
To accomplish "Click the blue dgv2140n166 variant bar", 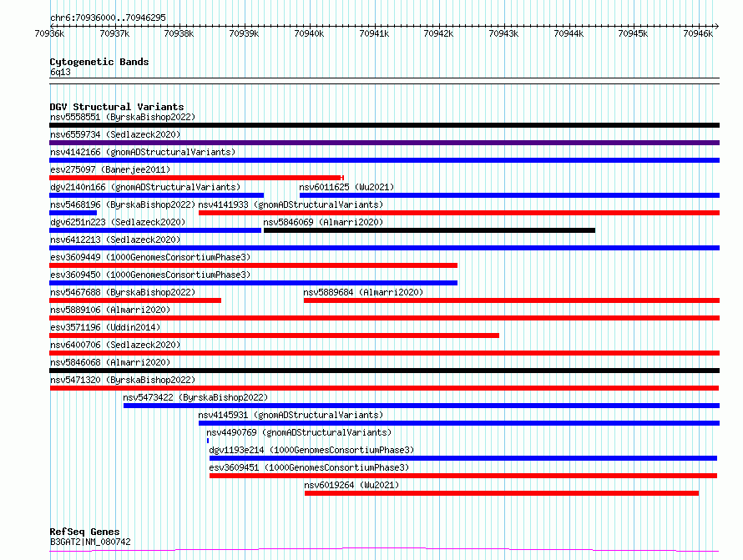I will pyautogui.click(x=156, y=195).
